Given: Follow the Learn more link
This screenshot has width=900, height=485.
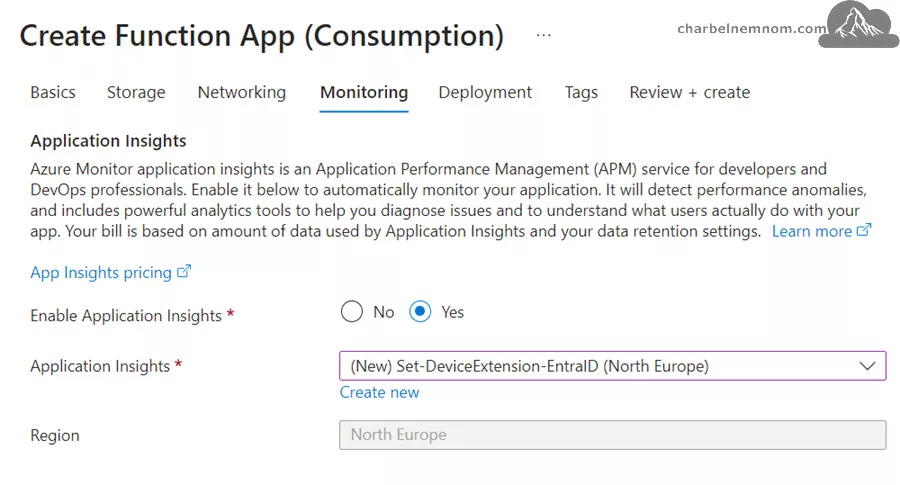Looking at the screenshot, I should pos(821,231).
